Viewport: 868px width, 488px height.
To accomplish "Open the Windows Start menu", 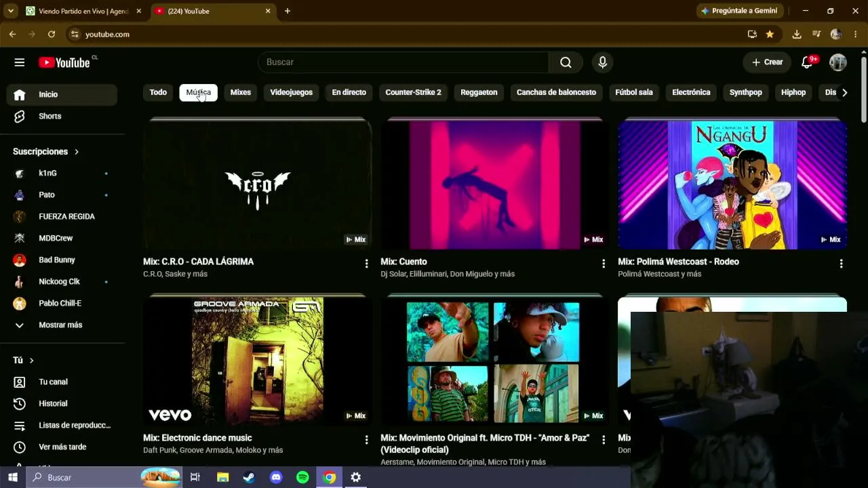I will click(13, 477).
